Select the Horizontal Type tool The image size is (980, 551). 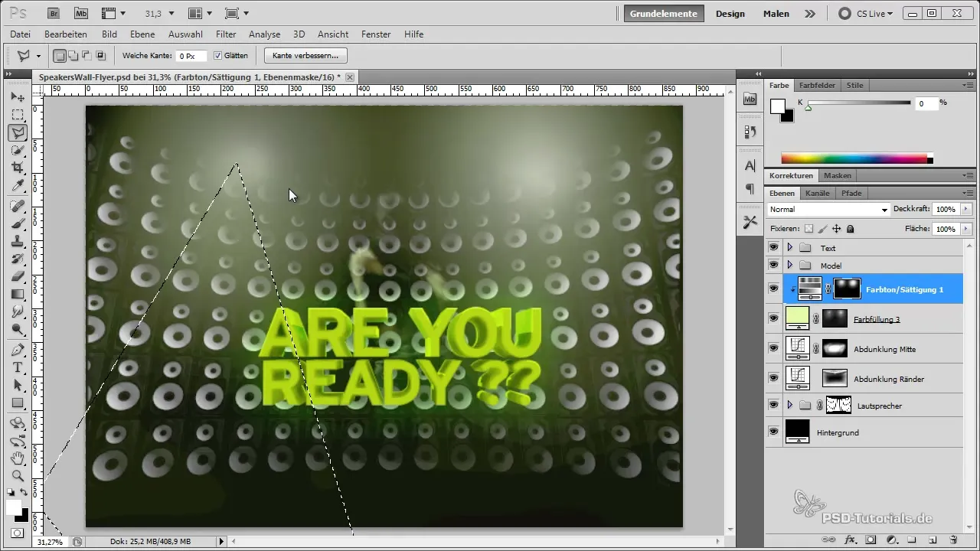(18, 367)
